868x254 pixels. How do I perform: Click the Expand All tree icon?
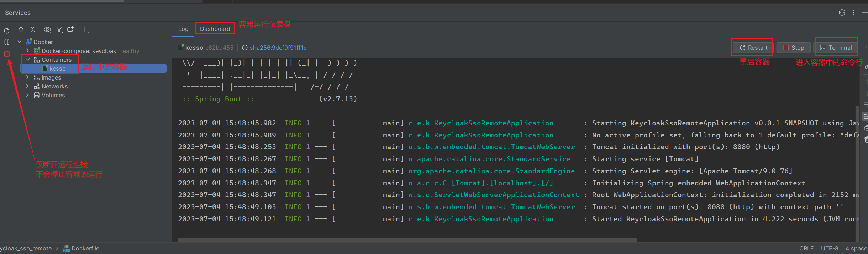coord(21,29)
